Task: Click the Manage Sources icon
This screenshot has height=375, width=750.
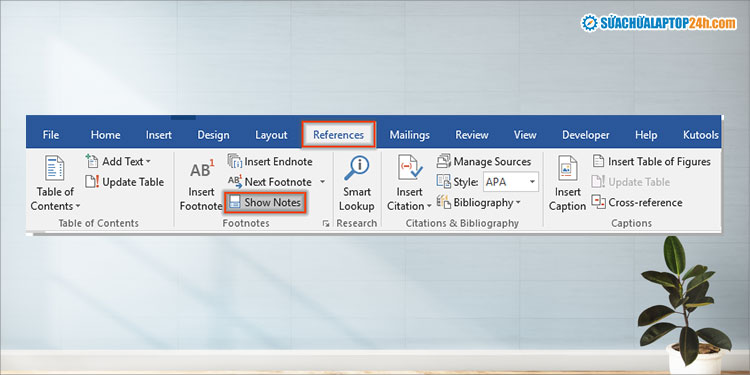Action: click(443, 161)
